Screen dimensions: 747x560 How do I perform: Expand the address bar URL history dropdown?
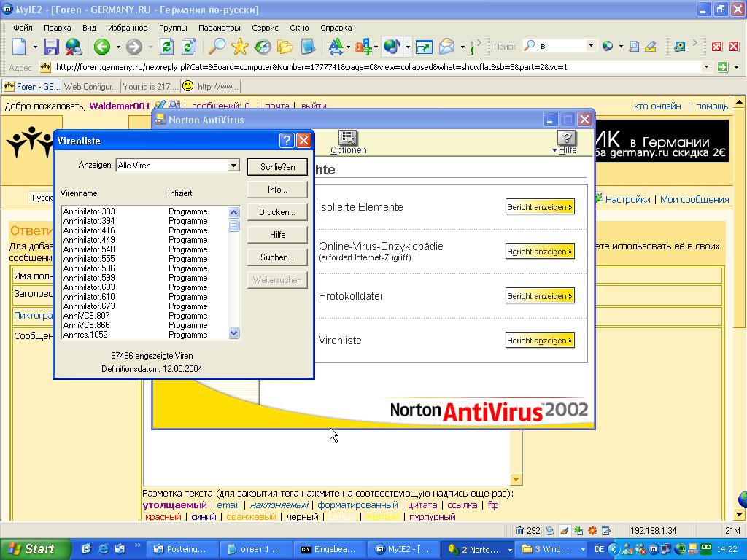(x=706, y=67)
